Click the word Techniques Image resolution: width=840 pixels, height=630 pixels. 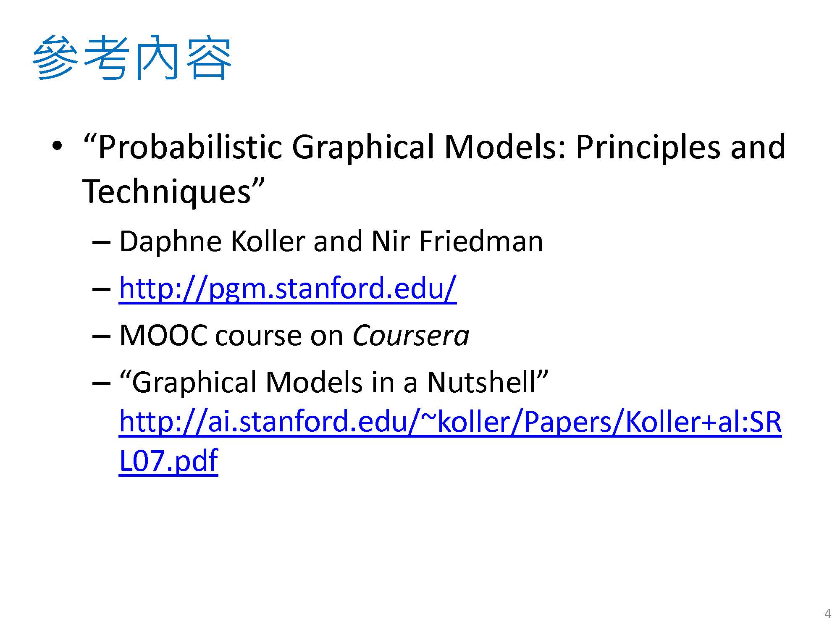coord(167,192)
